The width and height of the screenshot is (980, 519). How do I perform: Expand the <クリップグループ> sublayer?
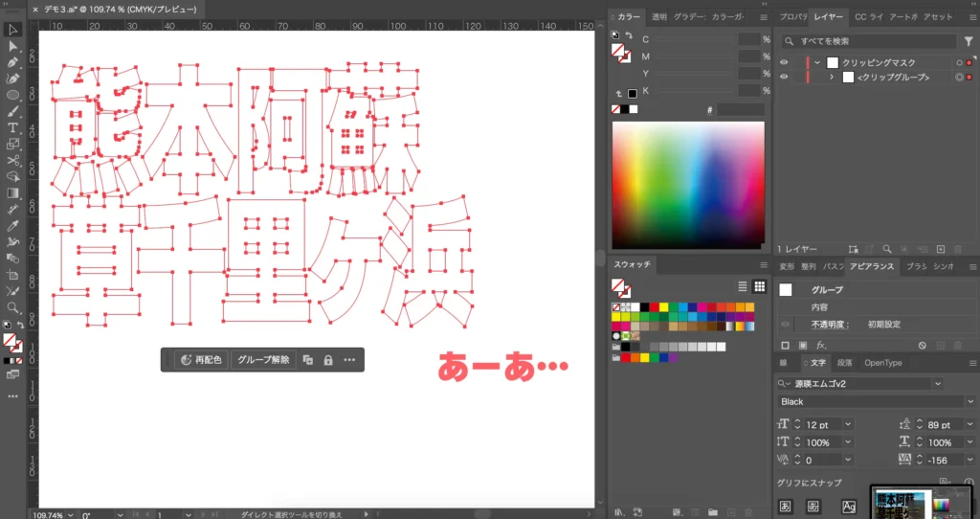click(831, 77)
